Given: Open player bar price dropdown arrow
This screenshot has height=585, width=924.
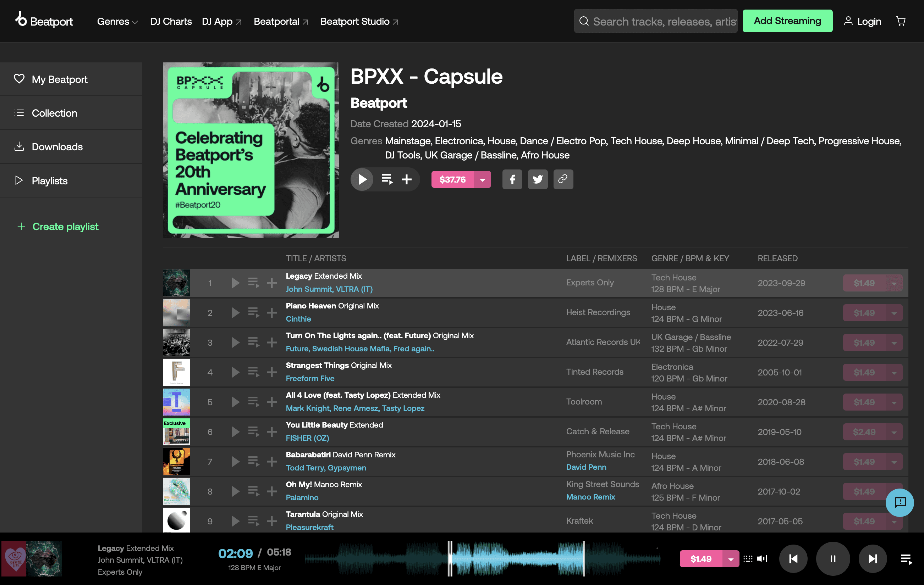Looking at the screenshot, I should [731, 559].
